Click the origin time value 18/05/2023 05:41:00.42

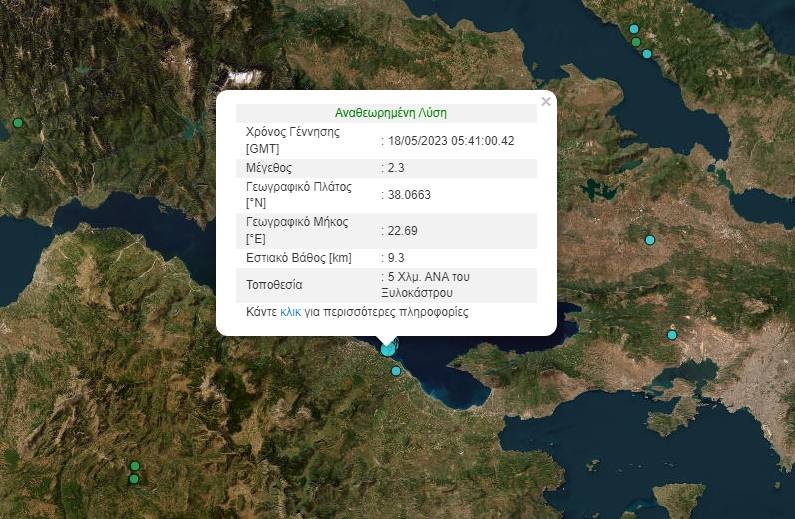click(x=450, y=140)
